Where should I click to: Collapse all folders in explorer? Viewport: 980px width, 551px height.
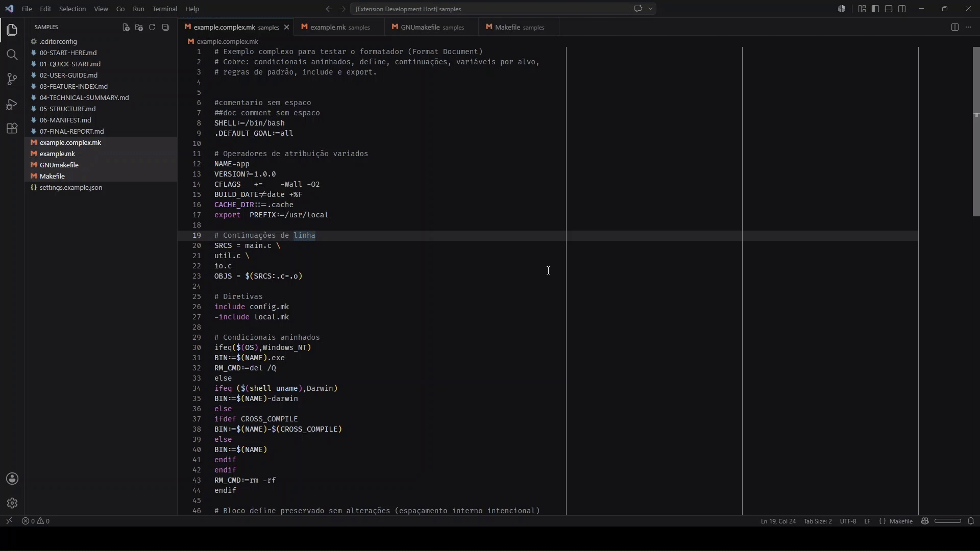[x=165, y=27]
